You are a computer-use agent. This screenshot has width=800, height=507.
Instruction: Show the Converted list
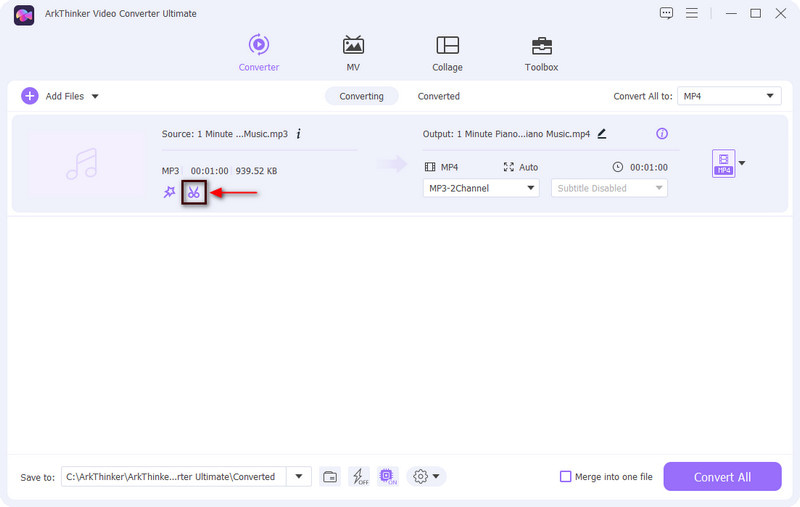[439, 96]
